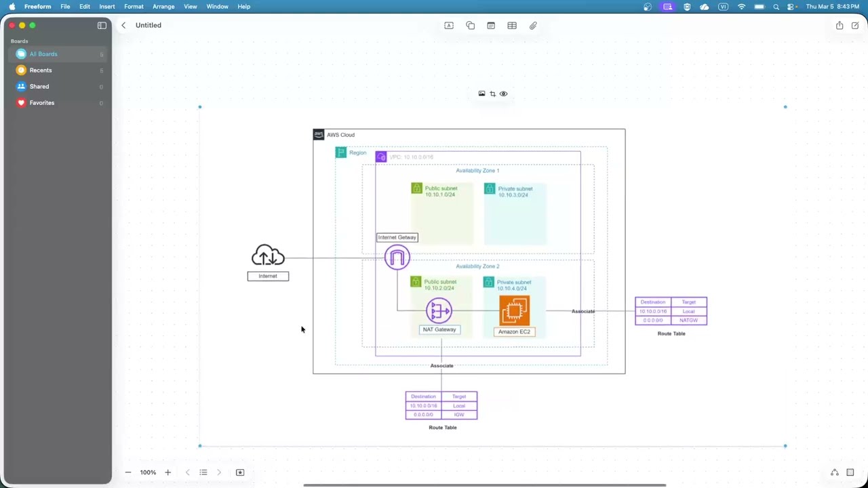The width and height of the screenshot is (868, 488).
Task: Zoom out with the minus button
Action: click(128, 472)
